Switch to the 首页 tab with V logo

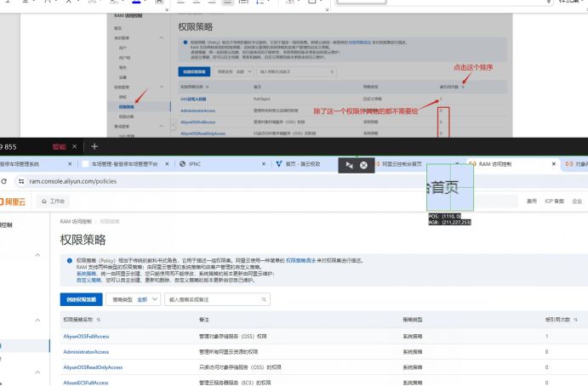coord(303,164)
